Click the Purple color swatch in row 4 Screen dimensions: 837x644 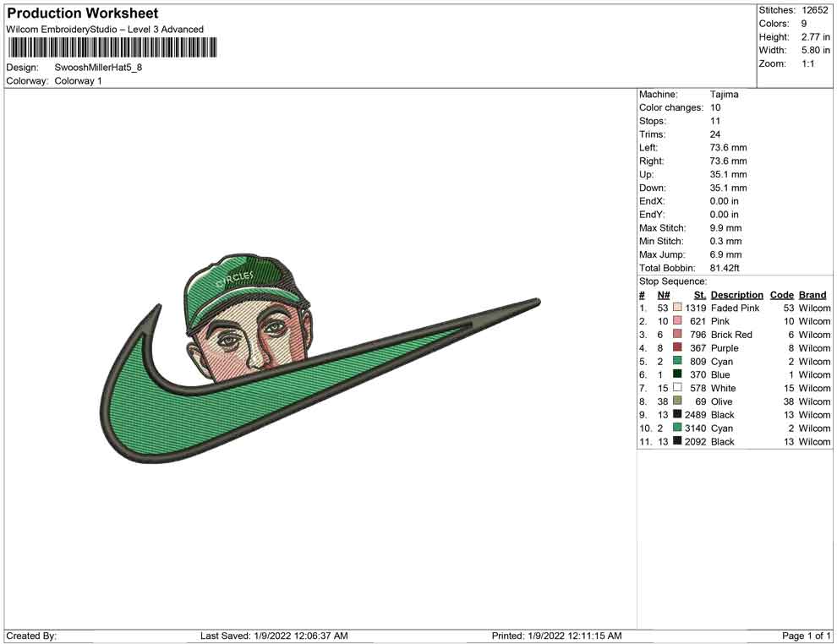click(677, 347)
